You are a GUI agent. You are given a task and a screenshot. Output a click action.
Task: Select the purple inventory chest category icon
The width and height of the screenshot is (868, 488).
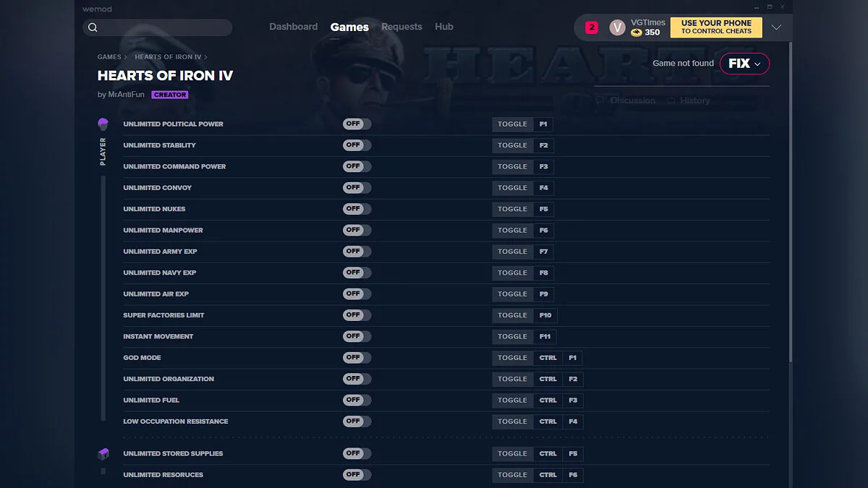click(x=103, y=454)
